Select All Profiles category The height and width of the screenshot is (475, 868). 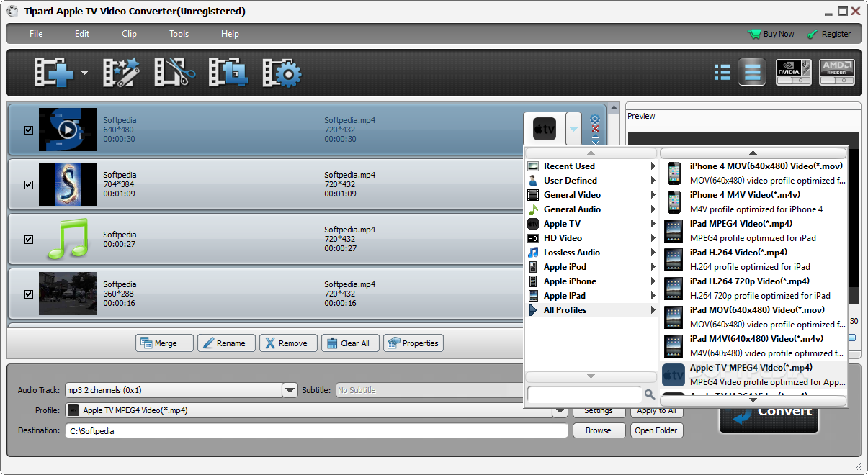tap(591, 310)
